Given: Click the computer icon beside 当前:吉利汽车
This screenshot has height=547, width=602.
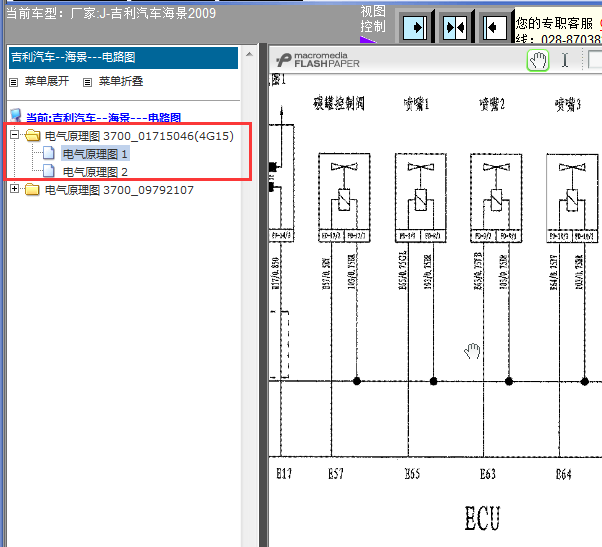Looking at the screenshot, I should [x=15, y=116].
